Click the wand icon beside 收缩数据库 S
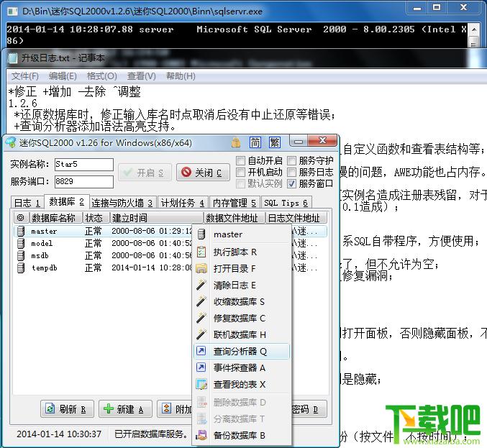Image resolution: width=487 pixels, height=448 pixels. point(201,301)
